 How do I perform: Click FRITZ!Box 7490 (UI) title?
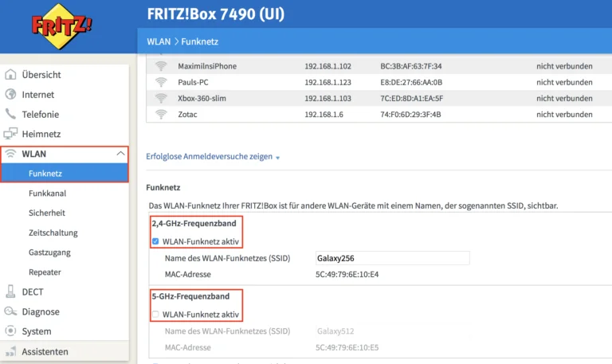pyautogui.click(x=216, y=14)
